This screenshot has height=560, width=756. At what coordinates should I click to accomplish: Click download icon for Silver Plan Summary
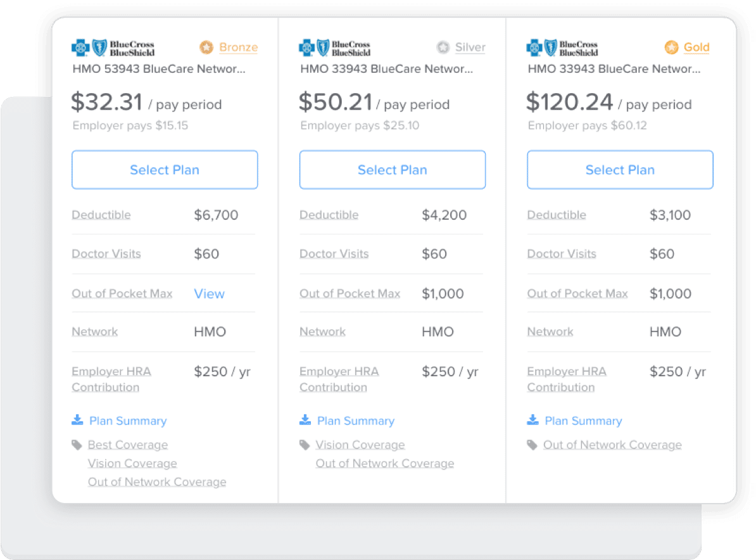click(305, 420)
